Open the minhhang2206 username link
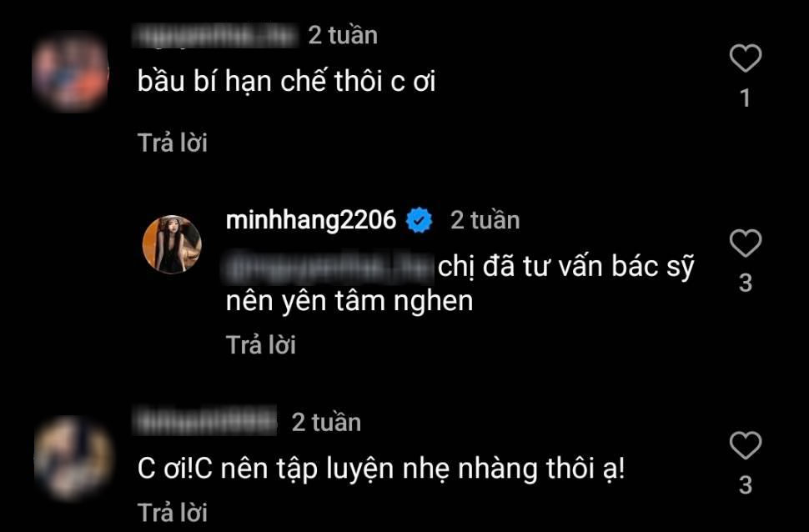The image size is (809, 532). [311, 220]
